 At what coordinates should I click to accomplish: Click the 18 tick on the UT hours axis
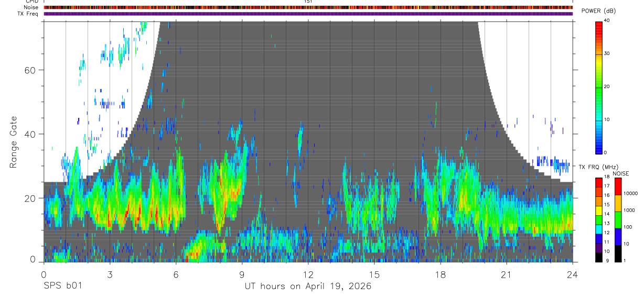tap(441, 274)
